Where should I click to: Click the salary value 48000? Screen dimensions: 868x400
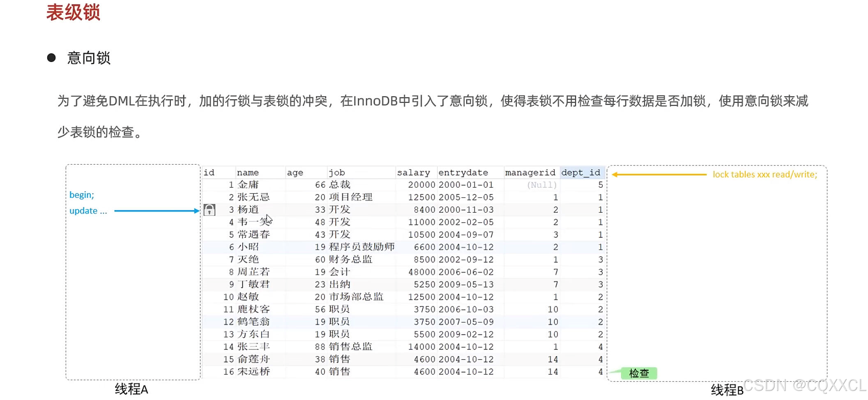point(421,272)
